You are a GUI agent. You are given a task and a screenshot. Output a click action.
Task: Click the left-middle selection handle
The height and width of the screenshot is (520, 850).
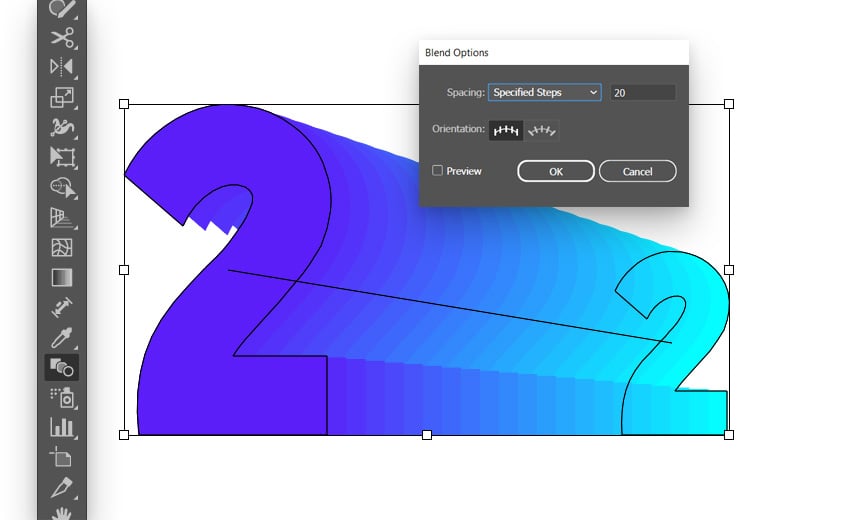pyautogui.click(x=124, y=269)
